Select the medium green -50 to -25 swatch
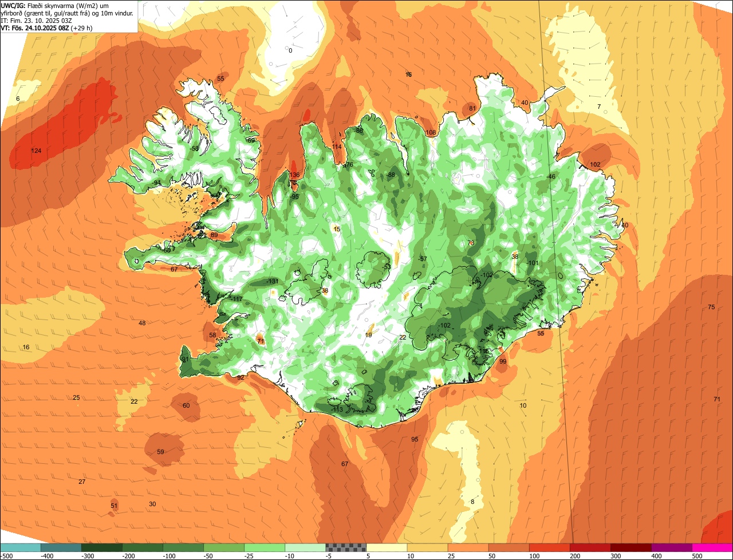The image size is (733, 560). [223, 547]
